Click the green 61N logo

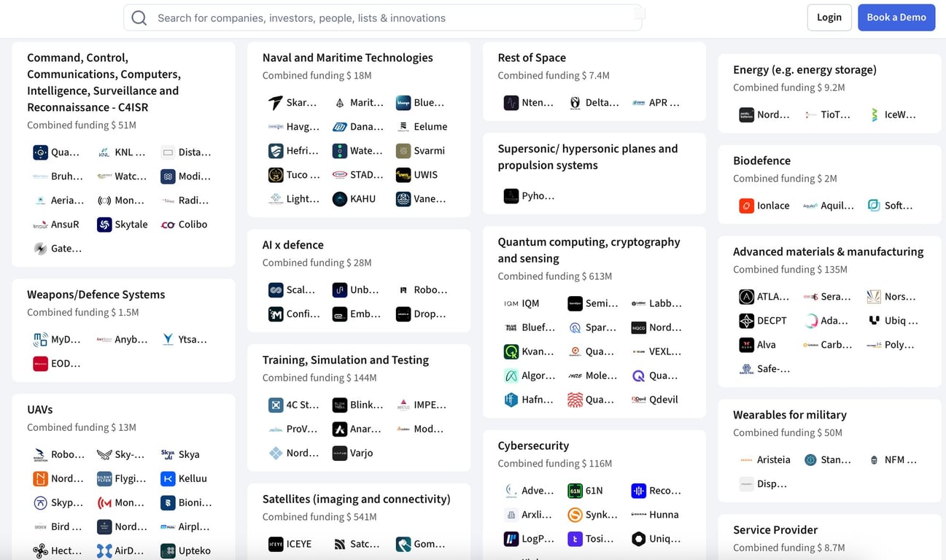(575, 491)
